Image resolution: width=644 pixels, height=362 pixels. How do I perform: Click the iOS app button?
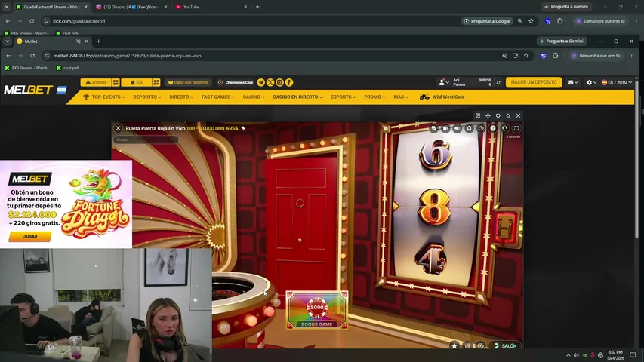tap(137, 82)
